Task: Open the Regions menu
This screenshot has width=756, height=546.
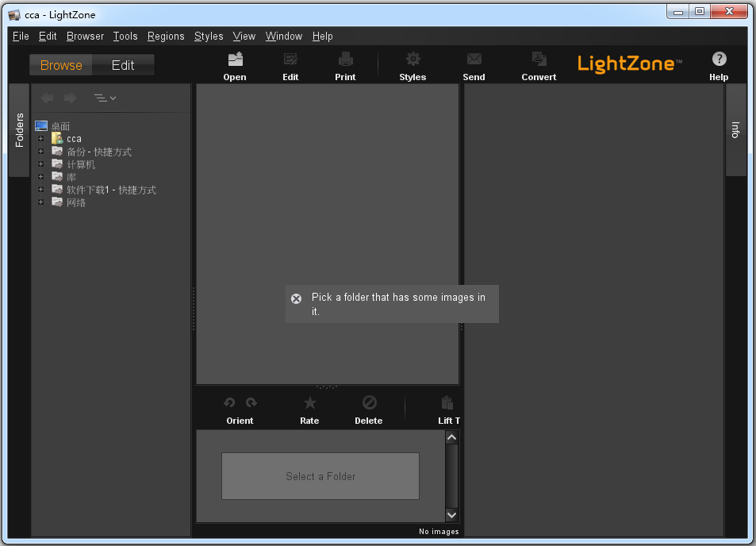Action: (166, 37)
